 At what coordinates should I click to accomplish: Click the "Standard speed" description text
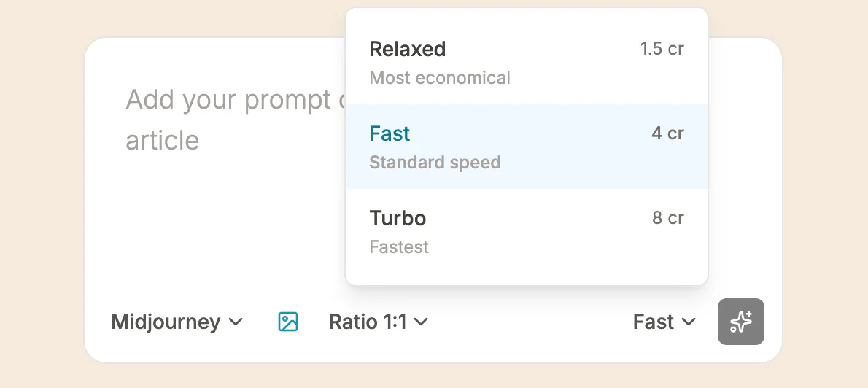pos(435,163)
